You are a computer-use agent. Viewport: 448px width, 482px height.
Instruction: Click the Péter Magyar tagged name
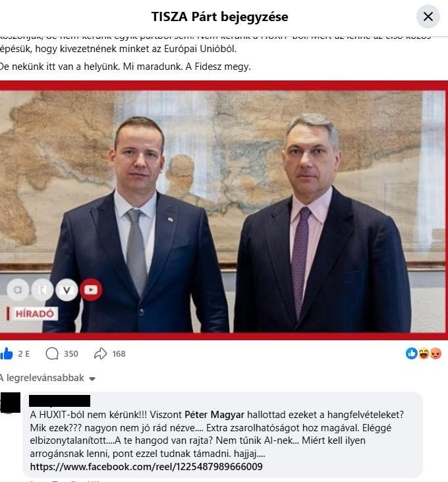(x=214, y=415)
